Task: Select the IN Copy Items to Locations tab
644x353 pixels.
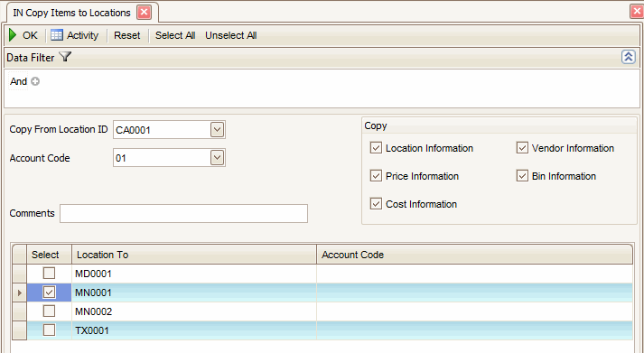Action: pyautogui.click(x=72, y=13)
